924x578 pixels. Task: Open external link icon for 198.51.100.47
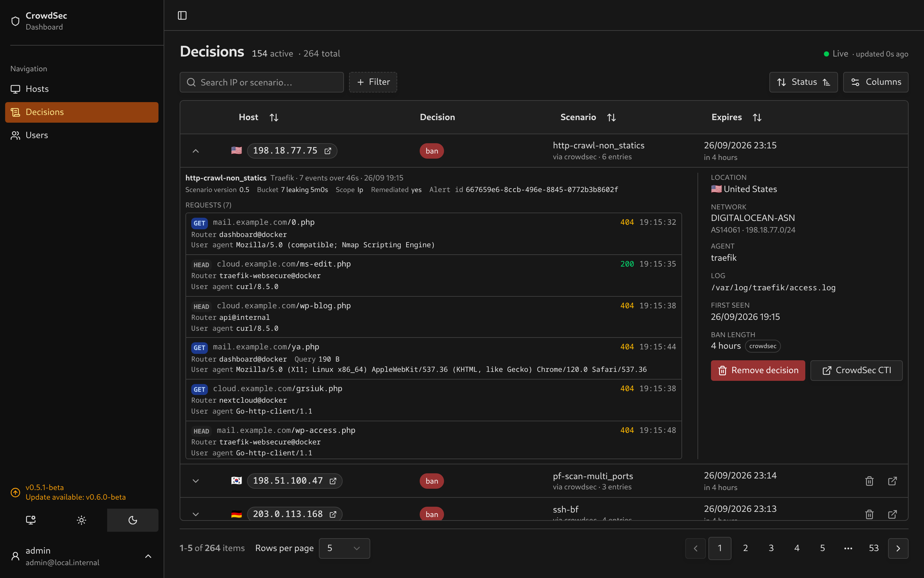(x=333, y=481)
